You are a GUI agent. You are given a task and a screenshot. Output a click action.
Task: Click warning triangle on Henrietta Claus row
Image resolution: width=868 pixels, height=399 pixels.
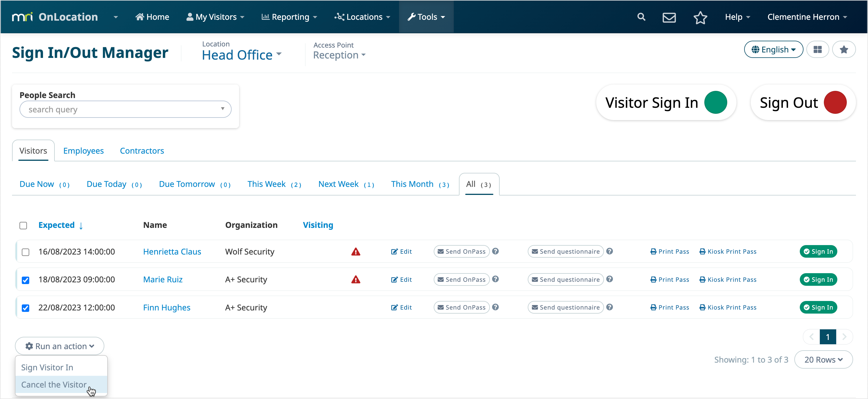(x=355, y=252)
